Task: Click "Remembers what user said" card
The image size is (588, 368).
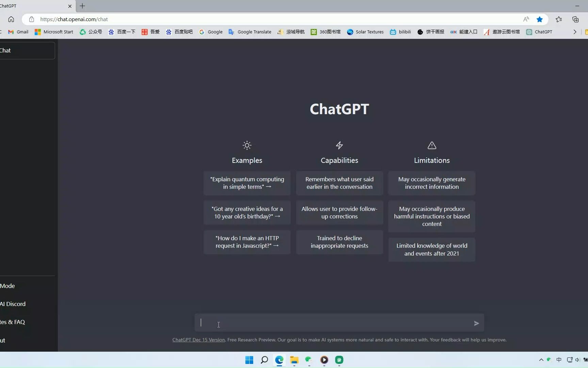Action: click(x=339, y=183)
